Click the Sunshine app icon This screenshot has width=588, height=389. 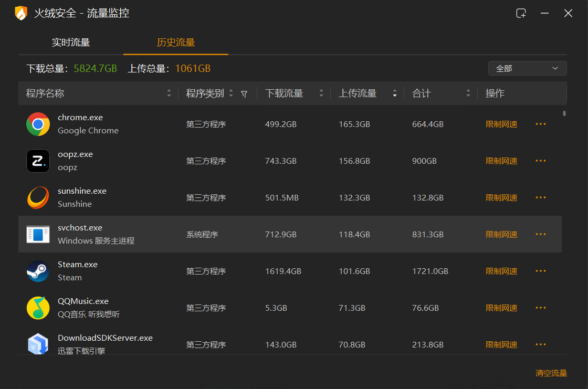[38, 198]
